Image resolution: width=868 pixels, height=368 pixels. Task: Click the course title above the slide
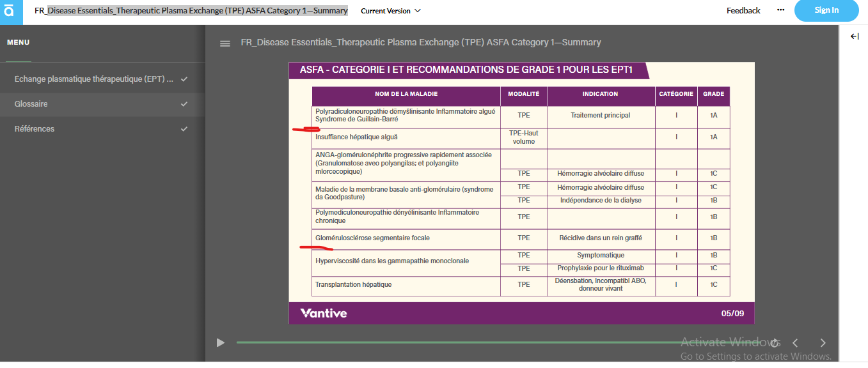(421, 42)
